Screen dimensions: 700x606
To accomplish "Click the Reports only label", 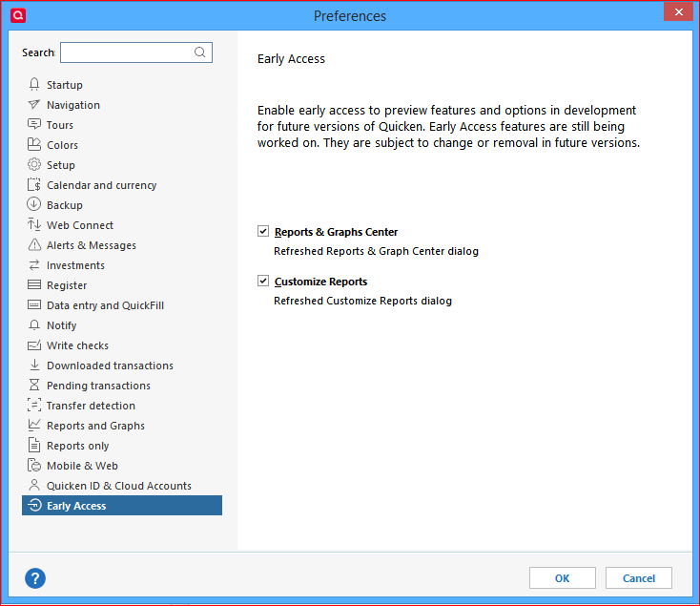I will [77, 446].
